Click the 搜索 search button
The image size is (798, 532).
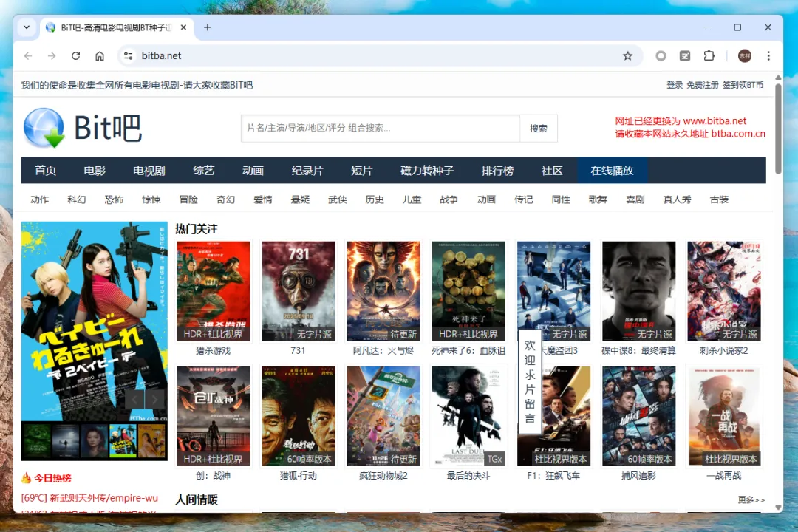click(539, 129)
